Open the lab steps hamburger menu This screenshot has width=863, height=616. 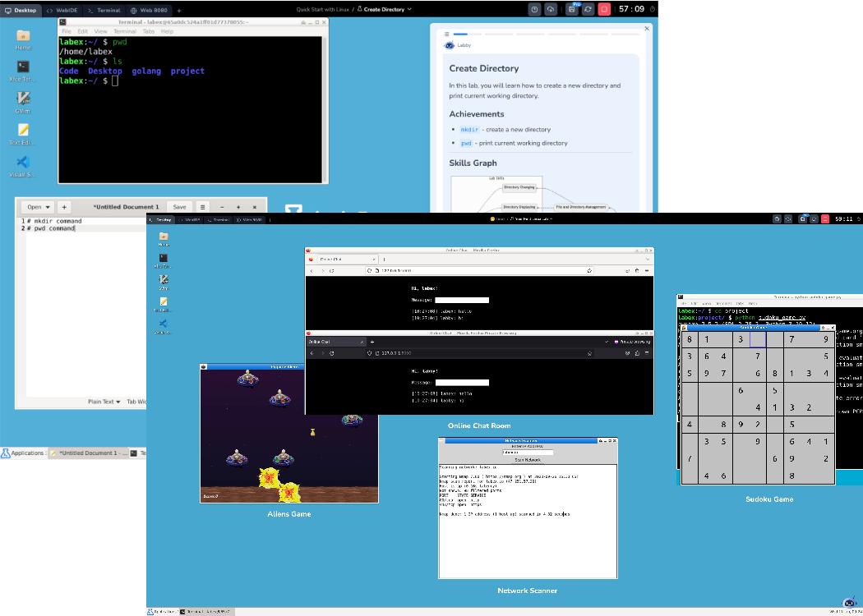tap(447, 34)
